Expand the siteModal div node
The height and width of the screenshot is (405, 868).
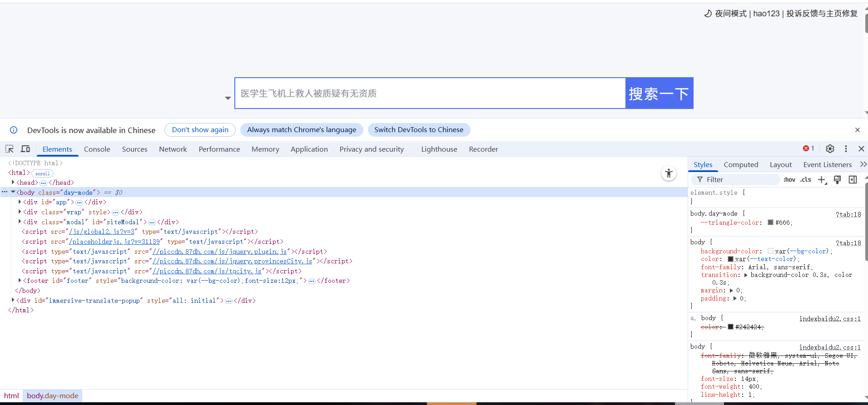20,222
